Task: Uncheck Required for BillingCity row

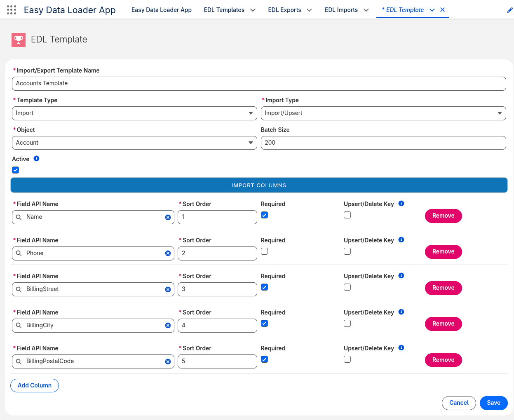Action: (265, 324)
